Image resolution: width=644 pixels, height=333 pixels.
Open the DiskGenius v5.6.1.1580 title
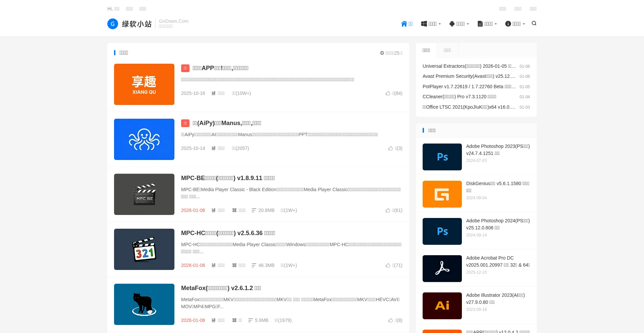498,187
